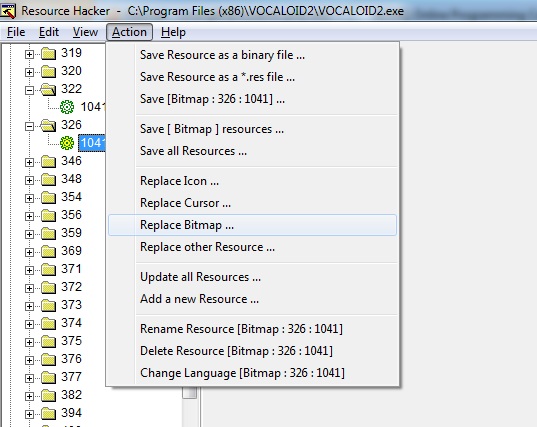The width and height of the screenshot is (537, 427).
Task: Click the folder icon for 348
Action: (x=48, y=179)
